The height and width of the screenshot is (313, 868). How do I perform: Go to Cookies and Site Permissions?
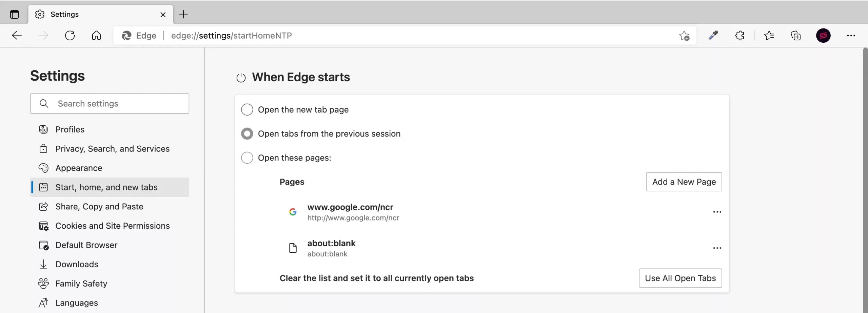[112, 226]
